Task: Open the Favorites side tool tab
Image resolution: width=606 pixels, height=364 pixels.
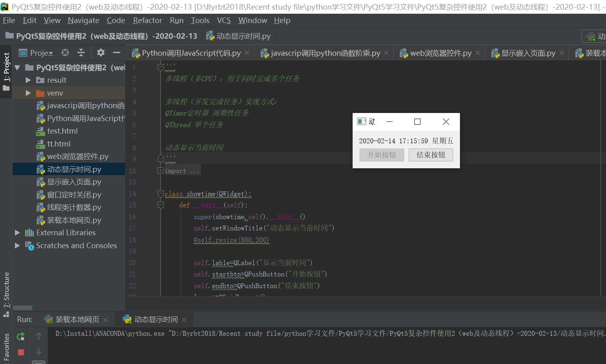Action: [x=6, y=348]
